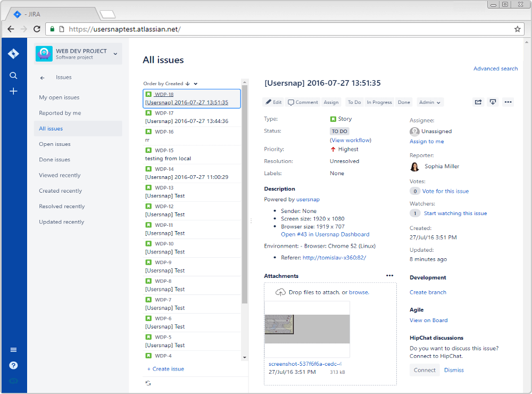This screenshot has width=532, height=394.
Task: Click the Edit pencil button
Action: pos(273,102)
